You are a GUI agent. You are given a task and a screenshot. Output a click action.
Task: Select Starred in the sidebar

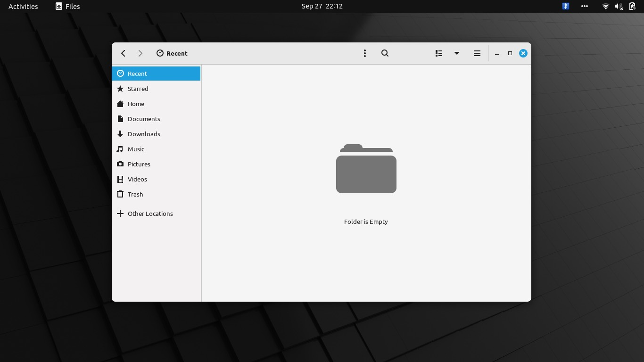tap(138, 89)
